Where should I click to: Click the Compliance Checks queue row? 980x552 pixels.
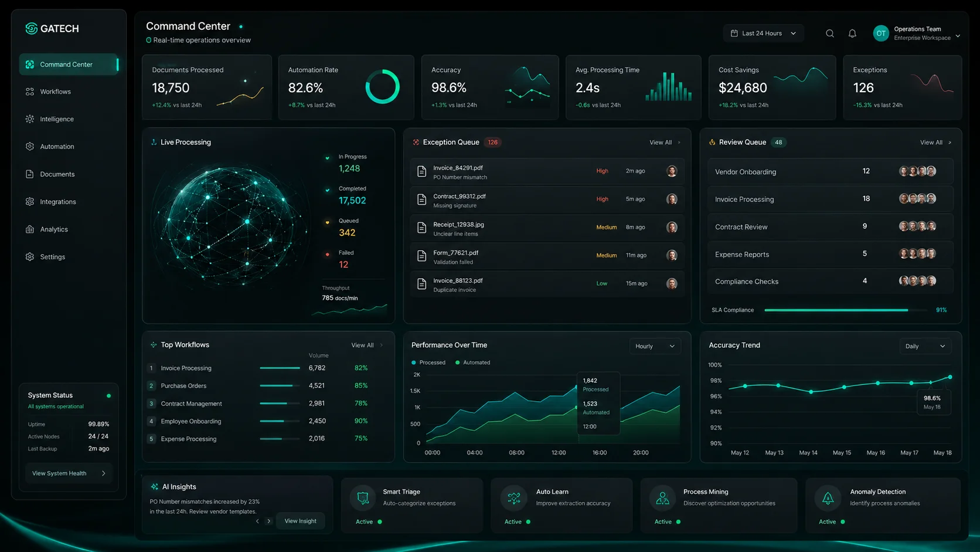[830, 282]
